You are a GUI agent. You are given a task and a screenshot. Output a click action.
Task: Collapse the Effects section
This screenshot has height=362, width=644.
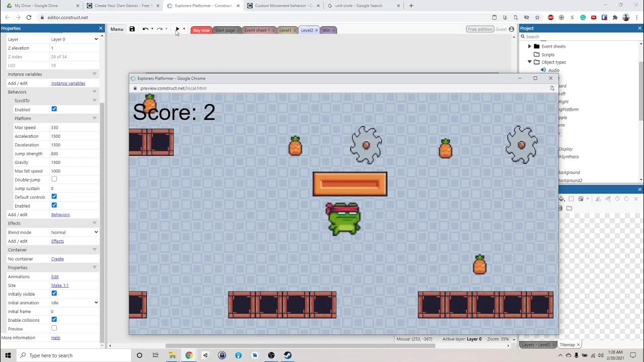tap(94, 223)
